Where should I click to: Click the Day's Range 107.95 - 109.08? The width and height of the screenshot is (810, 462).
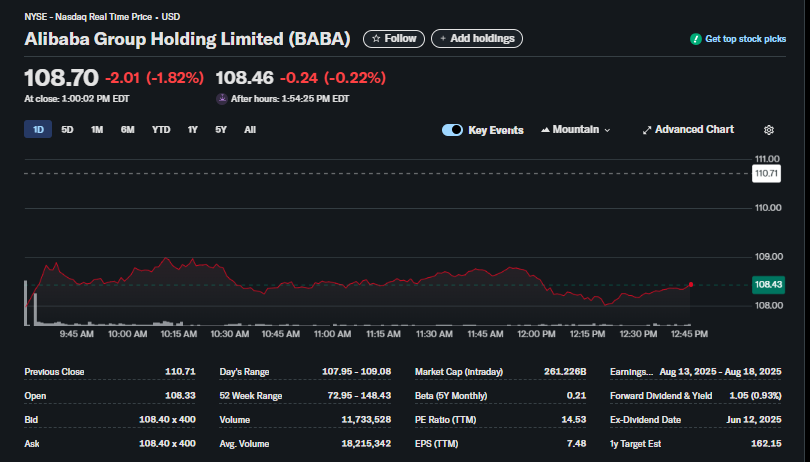(x=356, y=372)
